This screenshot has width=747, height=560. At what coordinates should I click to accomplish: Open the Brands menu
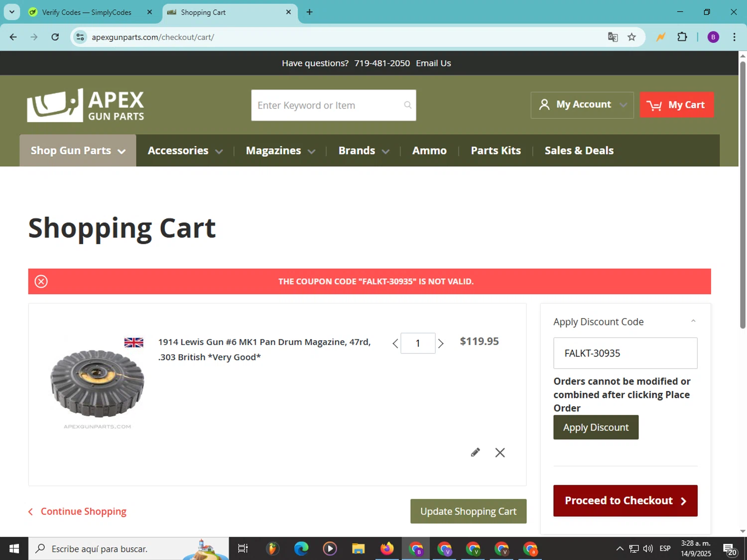pyautogui.click(x=364, y=150)
